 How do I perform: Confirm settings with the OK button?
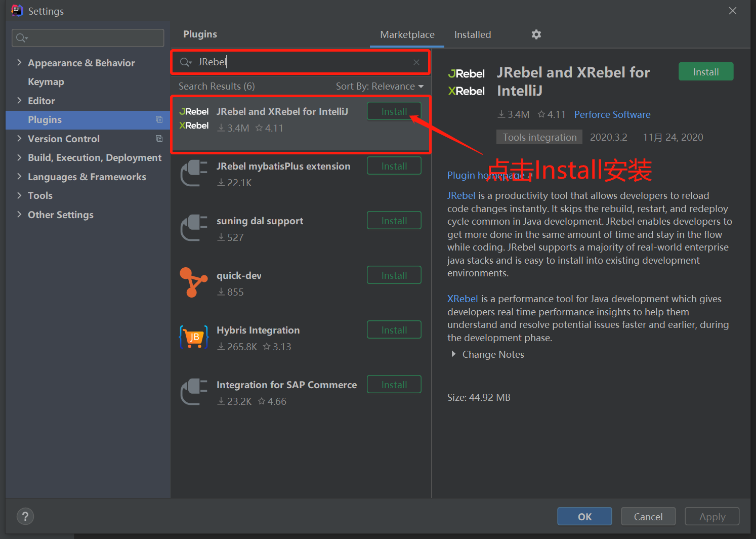pyautogui.click(x=584, y=517)
